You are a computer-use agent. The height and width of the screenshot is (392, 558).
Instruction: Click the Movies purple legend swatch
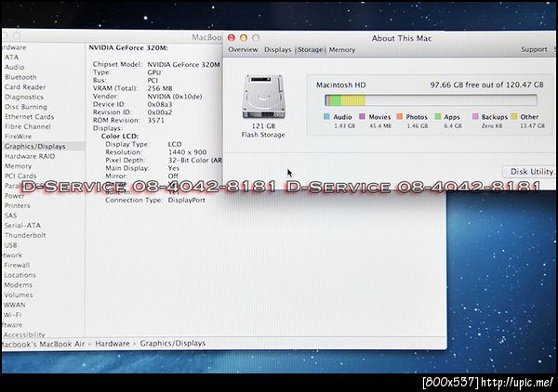point(362,116)
